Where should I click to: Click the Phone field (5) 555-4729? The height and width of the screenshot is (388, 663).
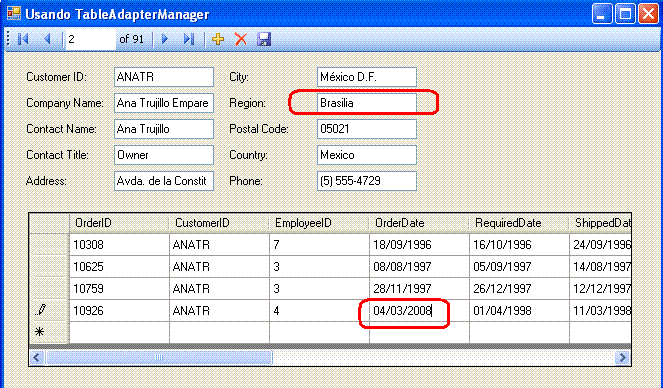tap(367, 181)
